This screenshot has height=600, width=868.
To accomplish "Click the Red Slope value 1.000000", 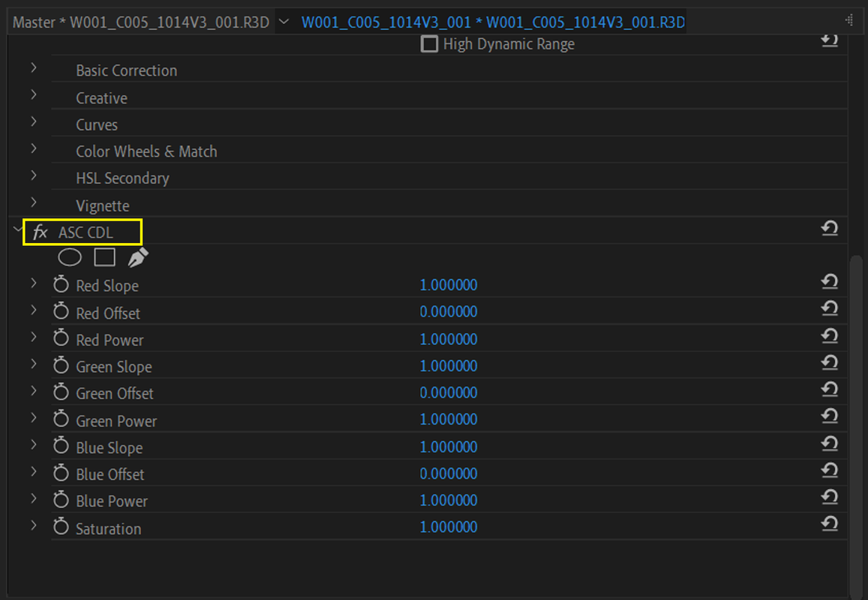I will pos(449,285).
